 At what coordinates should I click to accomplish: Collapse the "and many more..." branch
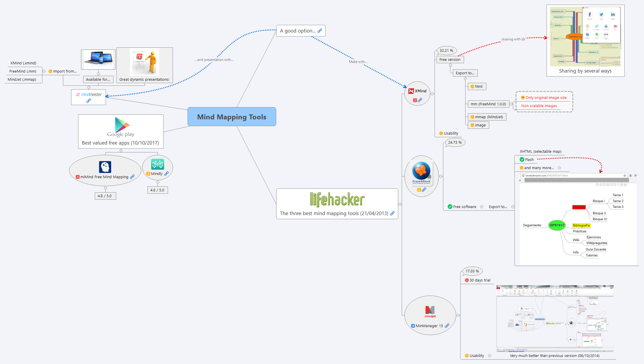pyautogui.click(x=559, y=168)
